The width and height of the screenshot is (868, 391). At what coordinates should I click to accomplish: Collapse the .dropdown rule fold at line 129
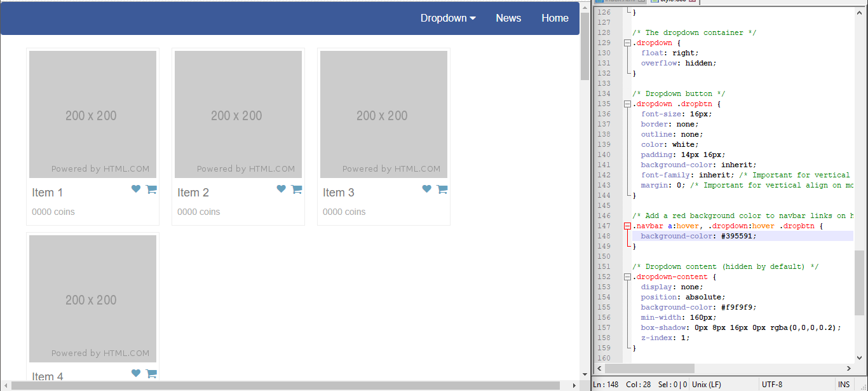627,43
